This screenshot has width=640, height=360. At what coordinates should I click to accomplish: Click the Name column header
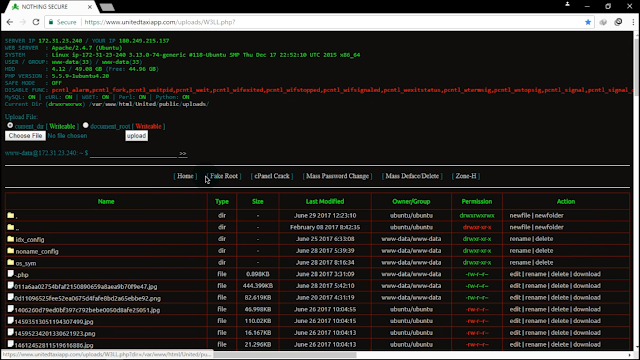click(x=106, y=201)
